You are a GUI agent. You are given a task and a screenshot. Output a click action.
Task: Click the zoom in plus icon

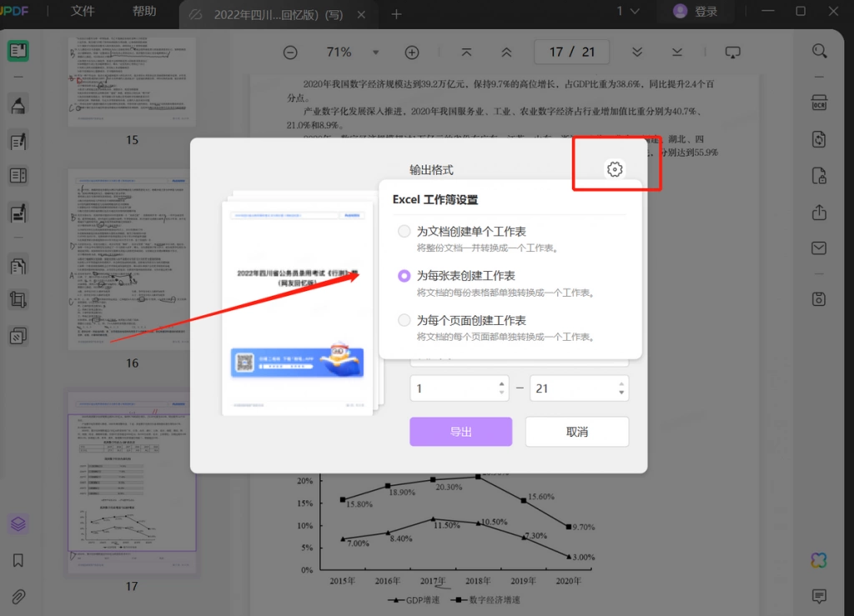[412, 53]
